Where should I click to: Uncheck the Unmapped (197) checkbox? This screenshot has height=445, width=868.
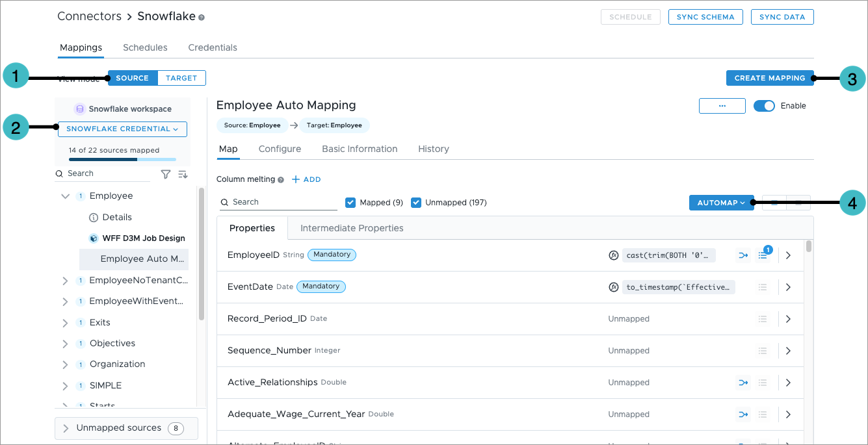click(x=416, y=203)
